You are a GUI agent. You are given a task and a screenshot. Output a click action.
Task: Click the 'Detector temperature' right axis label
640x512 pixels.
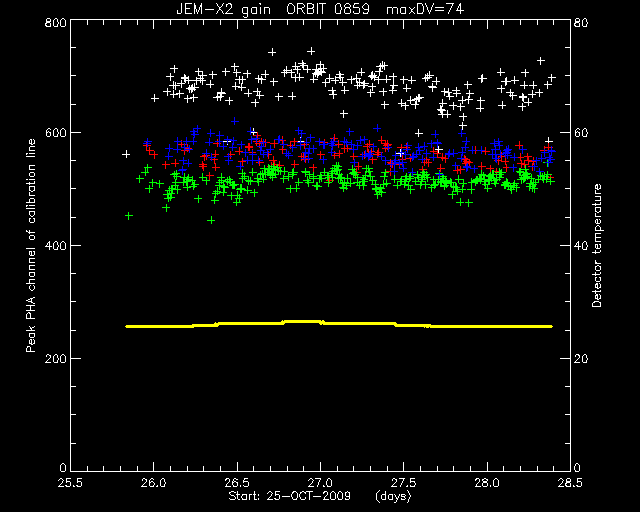597,246
